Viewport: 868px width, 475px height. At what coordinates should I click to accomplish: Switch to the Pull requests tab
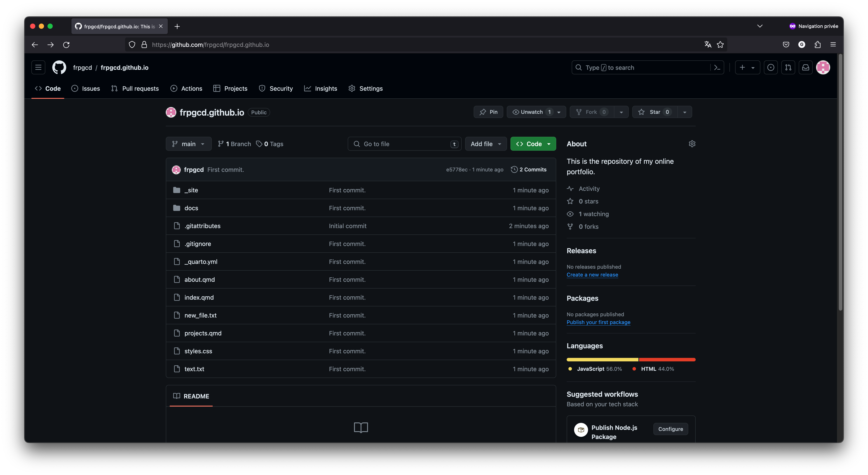pos(135,88)
